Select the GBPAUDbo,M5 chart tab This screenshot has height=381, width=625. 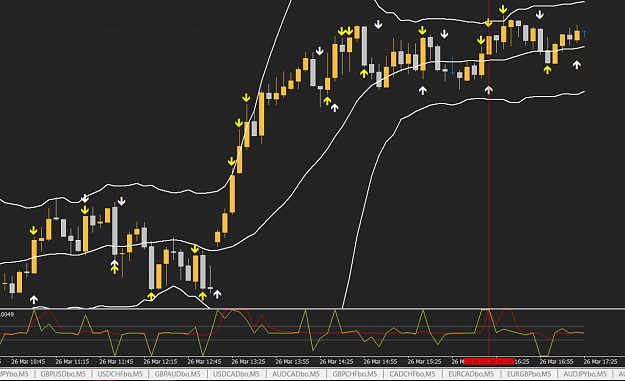coord(177,374)
